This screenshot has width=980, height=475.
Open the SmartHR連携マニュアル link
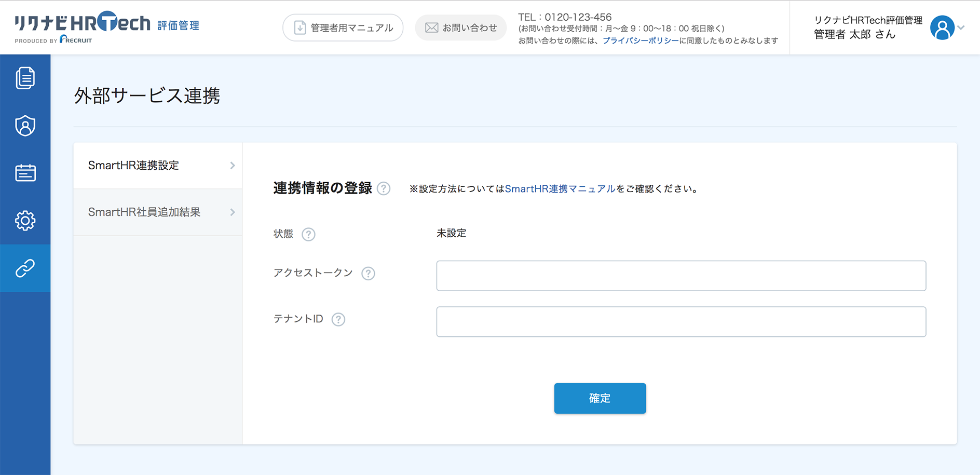(x=560, y=189)
